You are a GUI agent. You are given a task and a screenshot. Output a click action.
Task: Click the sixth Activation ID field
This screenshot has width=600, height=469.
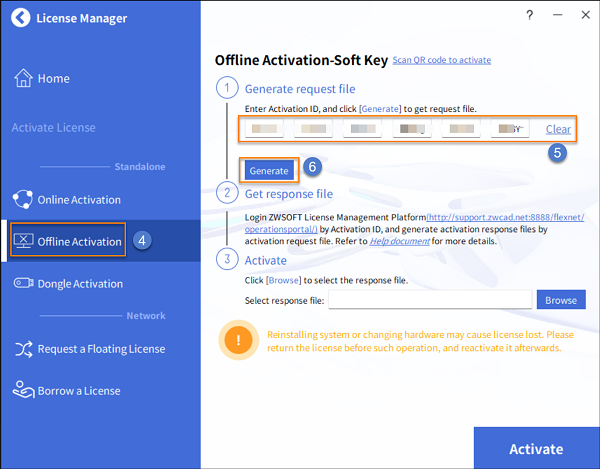point(510,129)
